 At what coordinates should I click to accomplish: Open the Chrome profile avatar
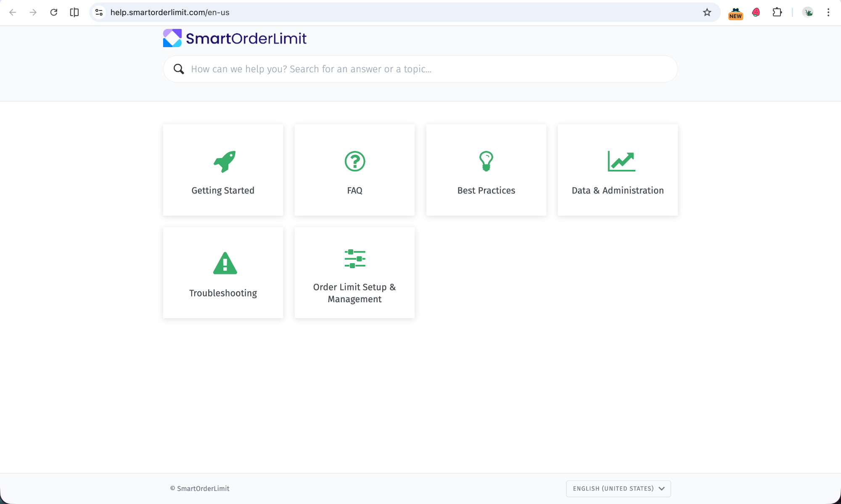(807, 12)
